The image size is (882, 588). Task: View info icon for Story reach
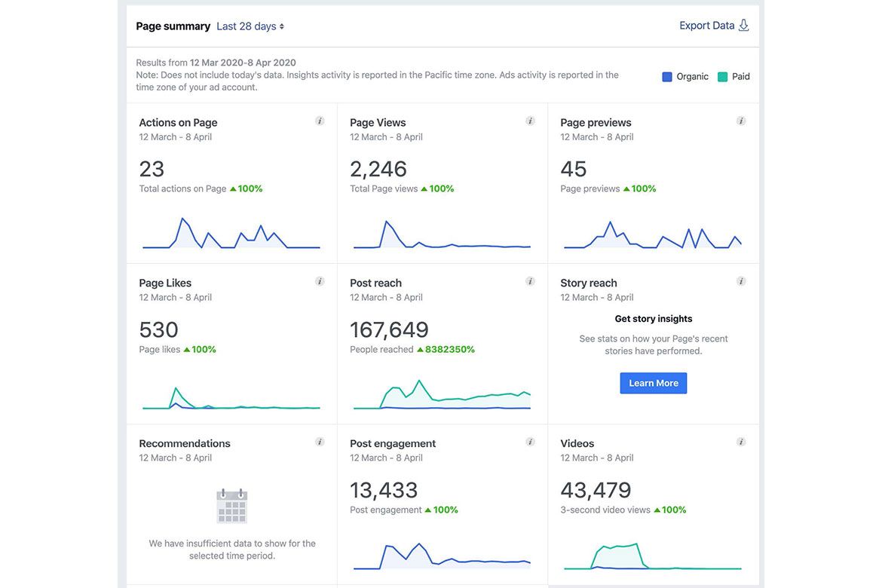click(741, 280)
